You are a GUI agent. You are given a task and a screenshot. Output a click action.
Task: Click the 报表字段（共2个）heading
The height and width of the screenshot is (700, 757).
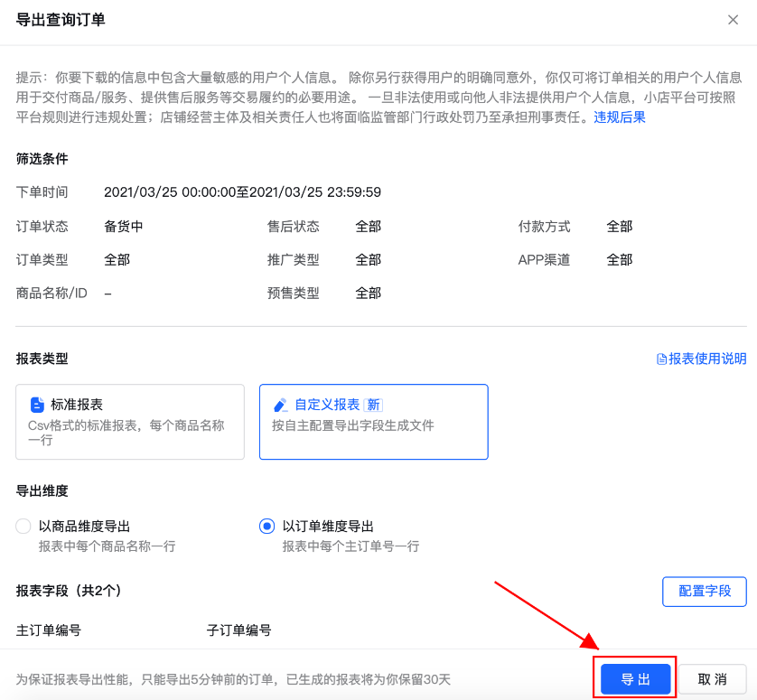[x=69, y=591]
